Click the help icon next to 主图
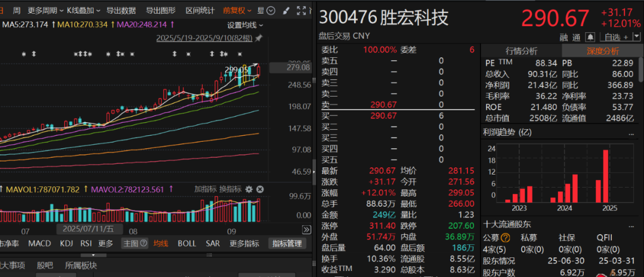 pyautogui.click(x=145, y=244)
